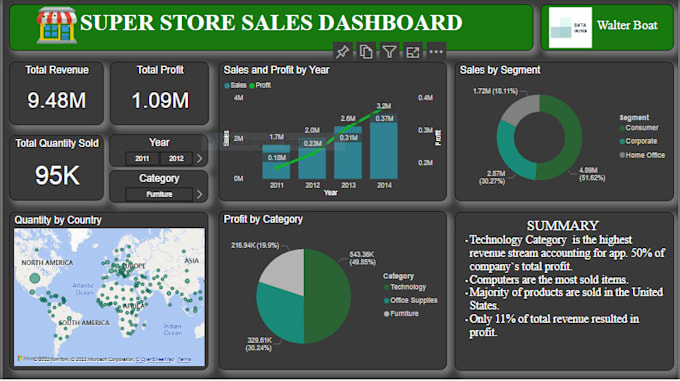Image resolution: width=680 pixels, height=381 pixels.
Task: Click the Sales by Segment title
Action: [x=500, y=70]
